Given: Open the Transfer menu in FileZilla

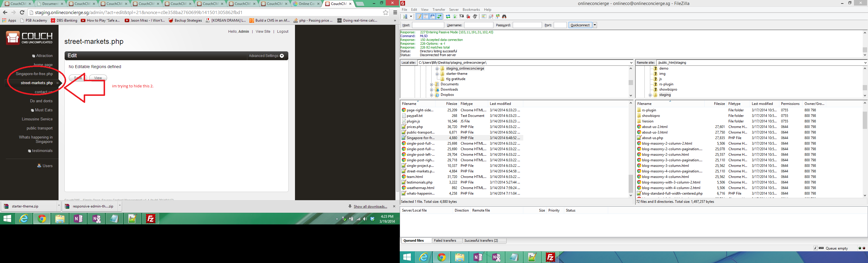Looking at the screenshot, I should [439, 10].
